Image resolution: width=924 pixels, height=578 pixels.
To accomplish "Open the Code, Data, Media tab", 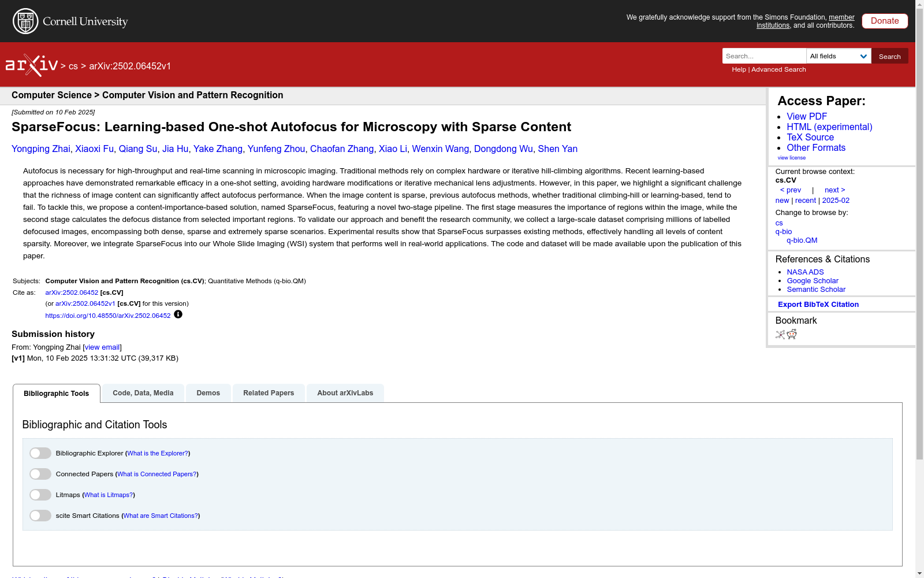I will (x=143, y=393).
